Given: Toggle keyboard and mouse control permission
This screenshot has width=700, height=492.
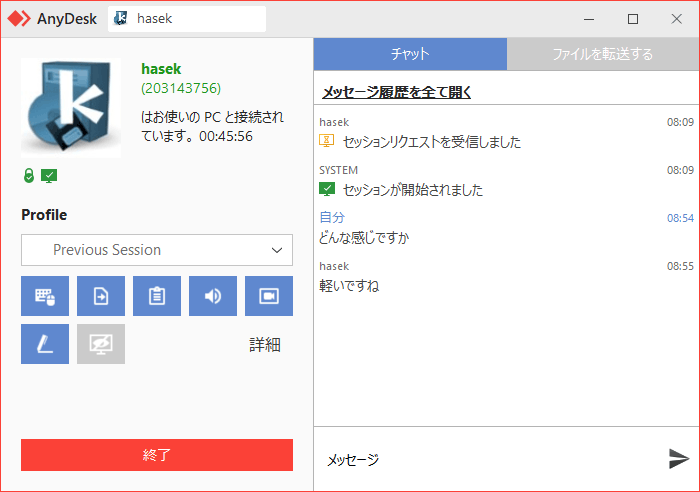Looking at the screenshot, I should pos(45,296).
